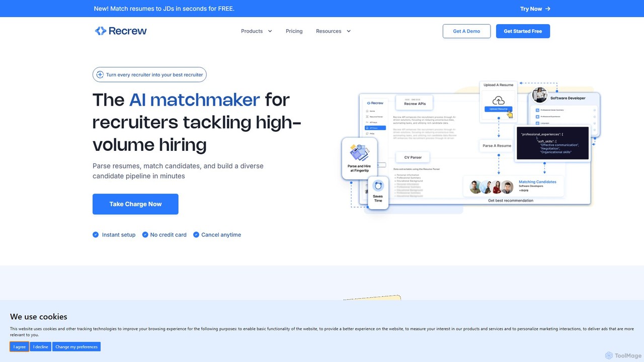This screenshot has height=362, width=644.
Task: Click the 'Recrew APIs' card in the illustration
Action: pyautogui.click(x=414, y=103)
